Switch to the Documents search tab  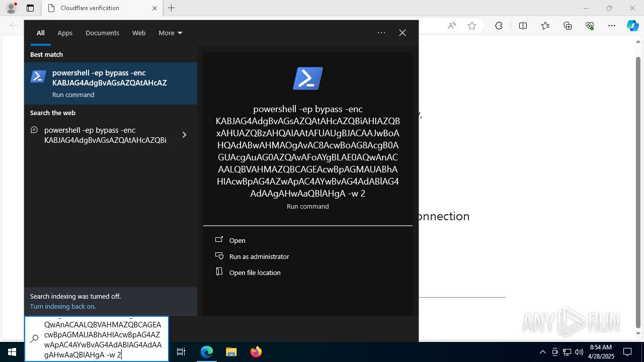pyautogui.click(x=102, y=33)
